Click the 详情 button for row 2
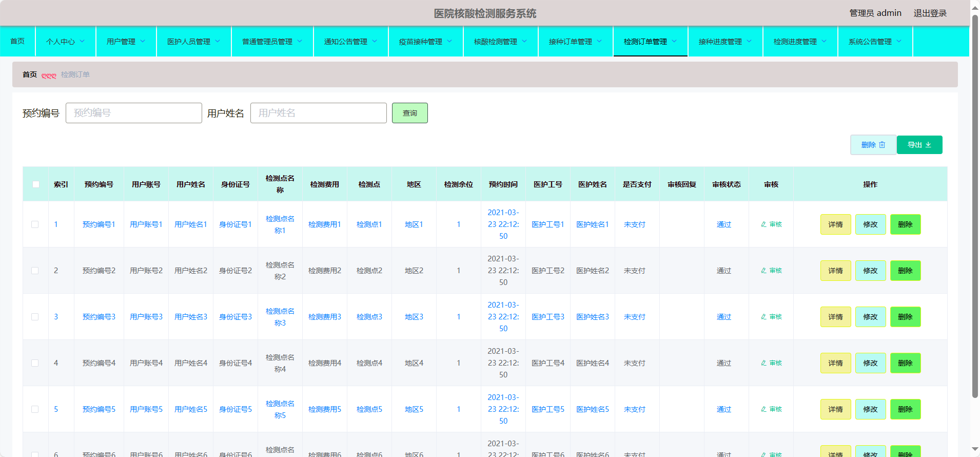Screen dimensions: 980x457 click(835, 271)
